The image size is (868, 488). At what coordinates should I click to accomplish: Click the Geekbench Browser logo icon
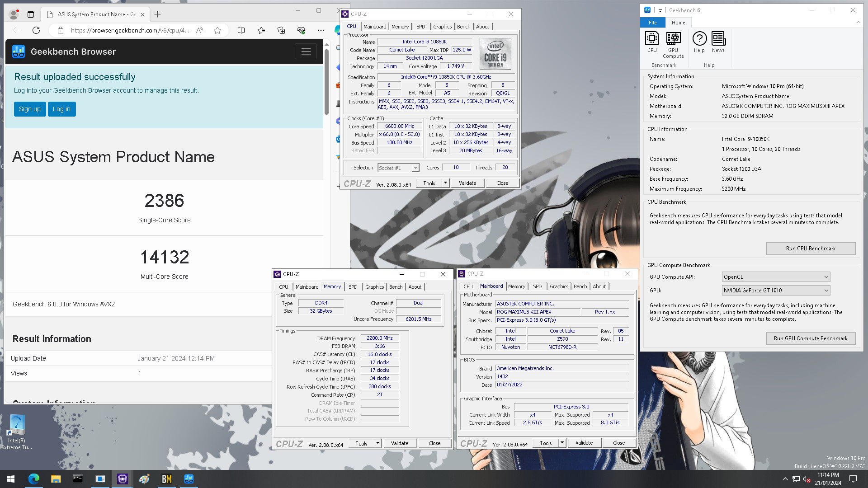click(19, 52)
